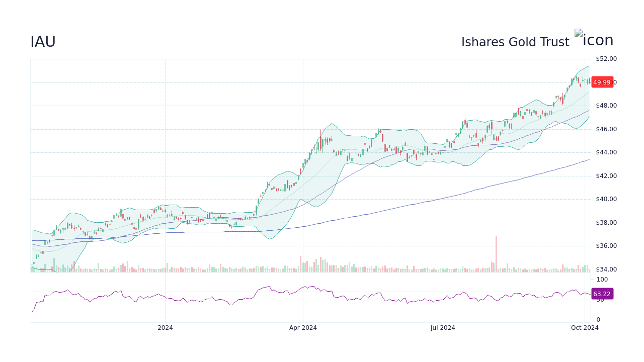Click the $34.00 price axis label

click(x=606, y=269)
